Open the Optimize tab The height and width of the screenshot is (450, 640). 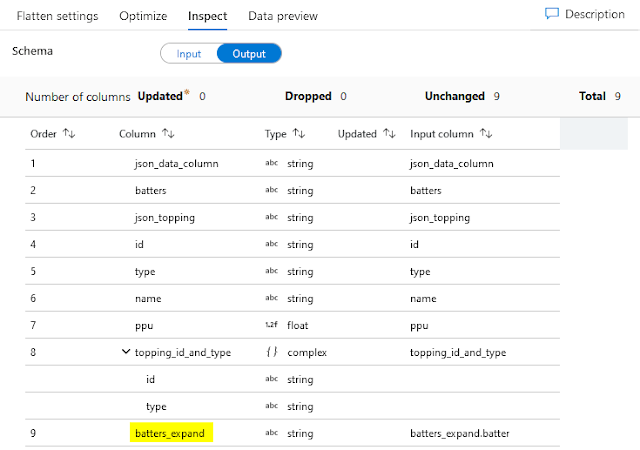click(x=143, y=16)
